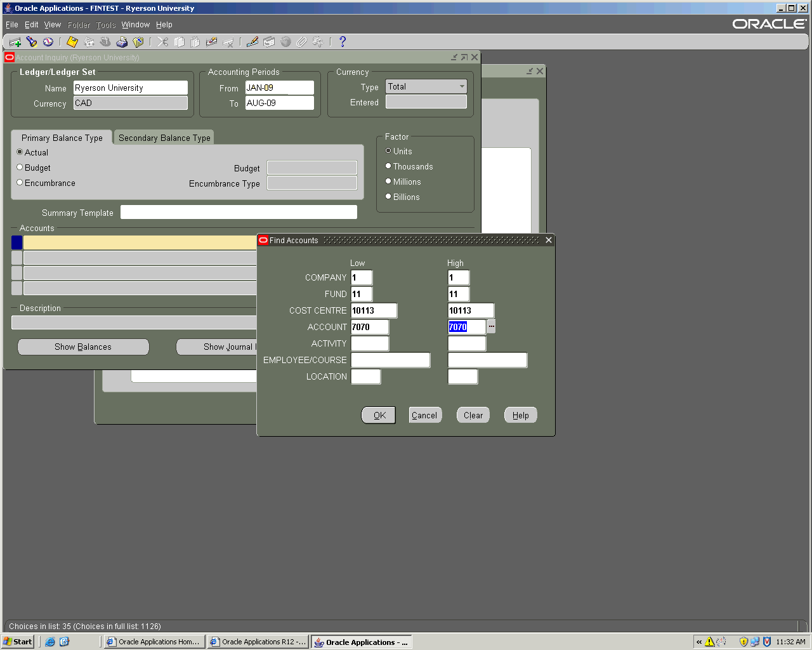Image resolution: width=812 pixels, height=650 pixels.
Task: Click the Show Balances button
Action: click(83, 347)
